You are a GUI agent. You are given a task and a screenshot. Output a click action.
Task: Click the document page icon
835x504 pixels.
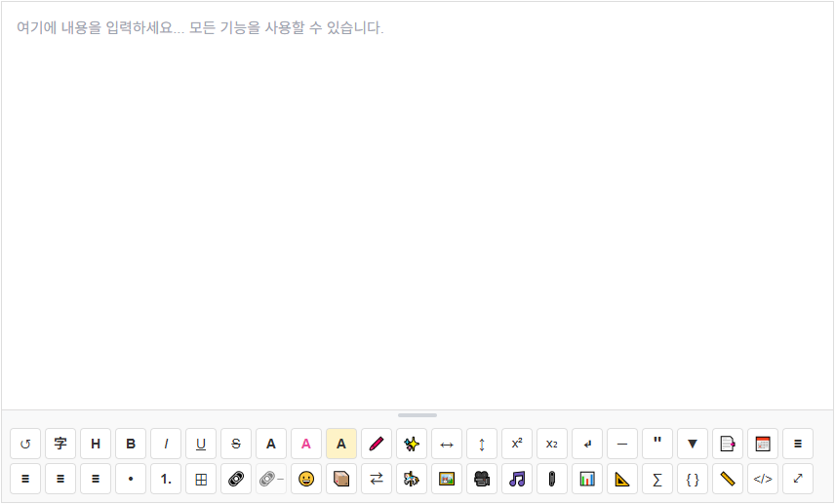point(728,444)
